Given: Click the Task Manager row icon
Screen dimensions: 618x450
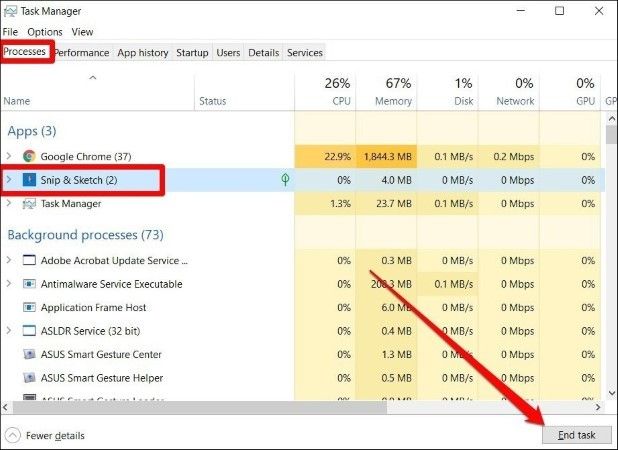Looking at the screenshot, I should 29,204.
